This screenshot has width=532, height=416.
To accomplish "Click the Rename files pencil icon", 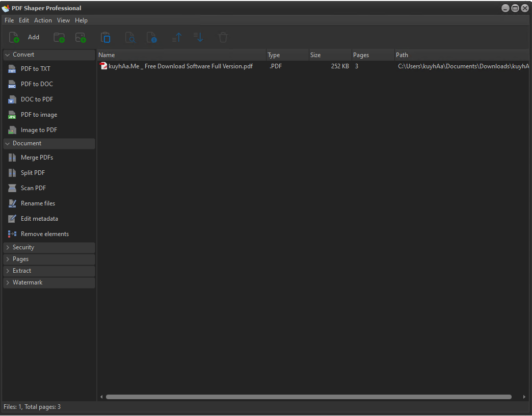I will point(12,203).
